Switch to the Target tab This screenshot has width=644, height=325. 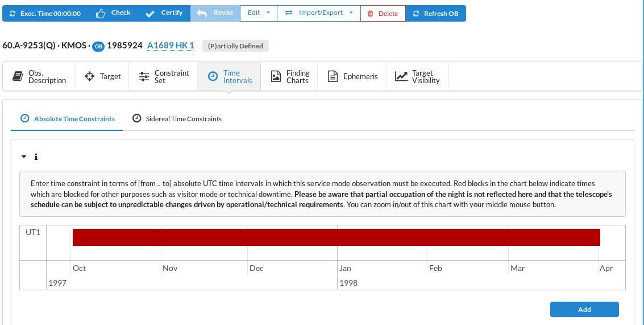click(x=102, y=76)
